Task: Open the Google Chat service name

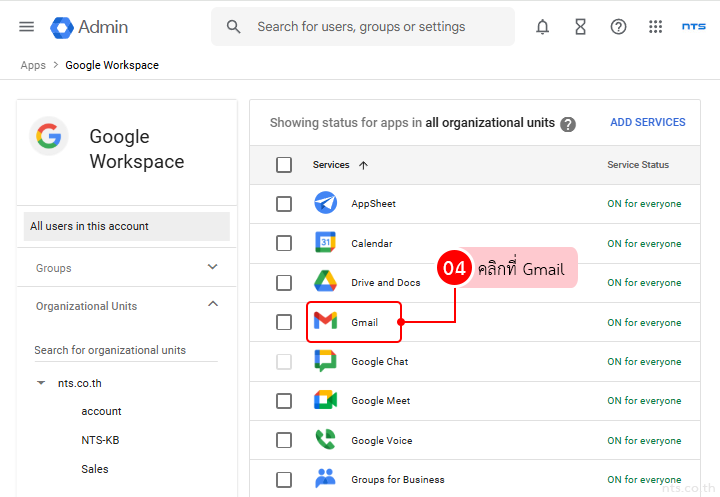Action: [x=380, y=361]
